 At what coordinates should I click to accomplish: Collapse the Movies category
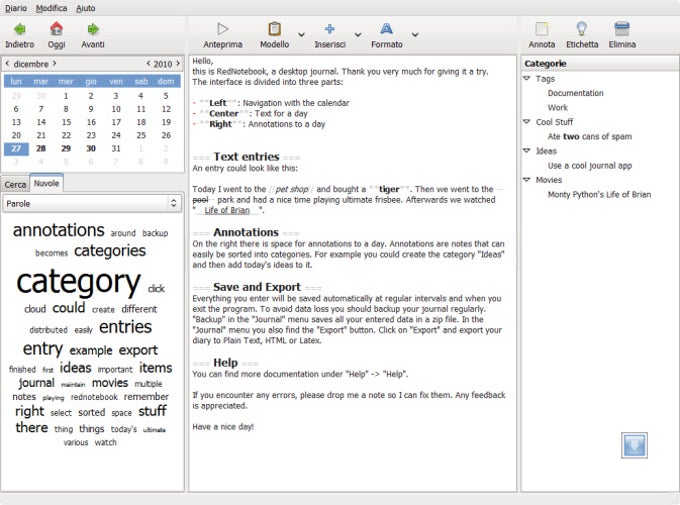click(x=527, y=180)
